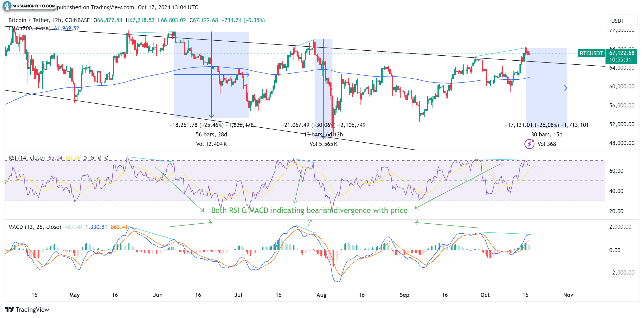Image resolution: width=644 pixels, height=318 pixels.
Task: Click the Oct label on time axis
Action: click(x=485, y=295)
